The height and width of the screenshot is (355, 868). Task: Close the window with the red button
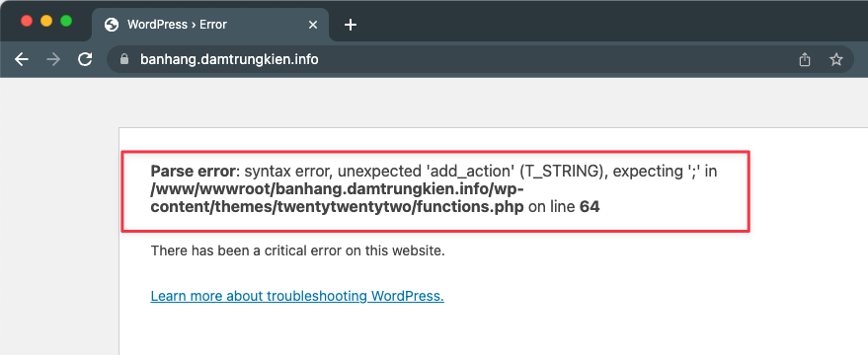point(27,21)
